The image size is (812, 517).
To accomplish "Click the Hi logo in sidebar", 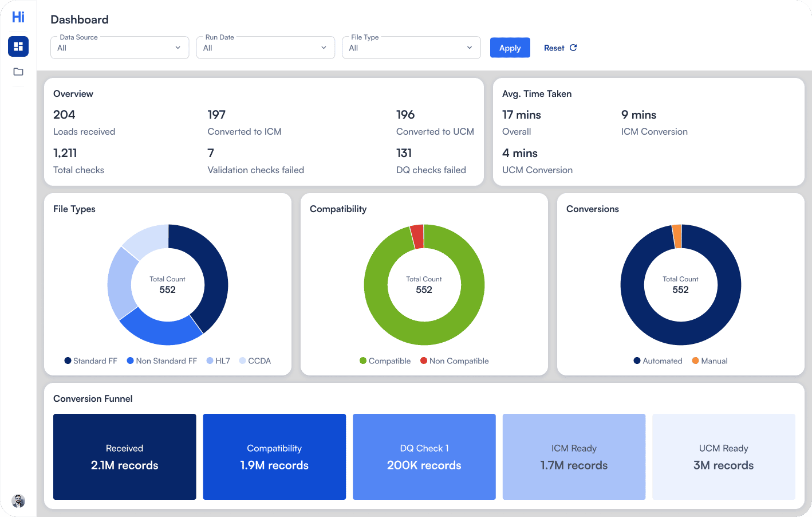I will (18, 17).
